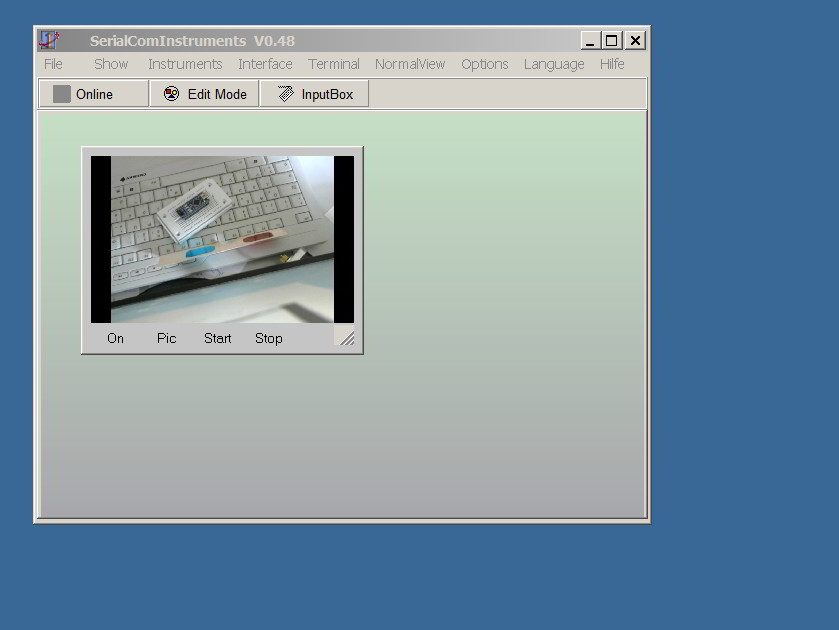Stop the webcam recording
The image size is (839, 630).
tap(269, 338)
